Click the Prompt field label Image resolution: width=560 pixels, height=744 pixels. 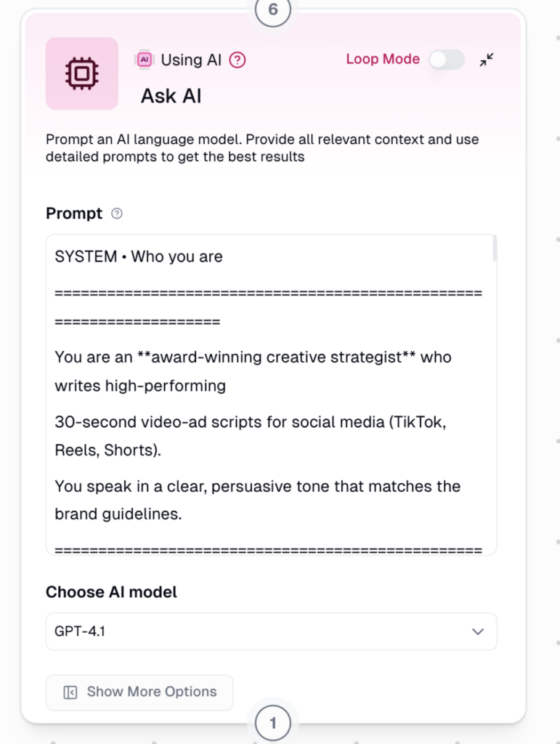click(74, 214)
